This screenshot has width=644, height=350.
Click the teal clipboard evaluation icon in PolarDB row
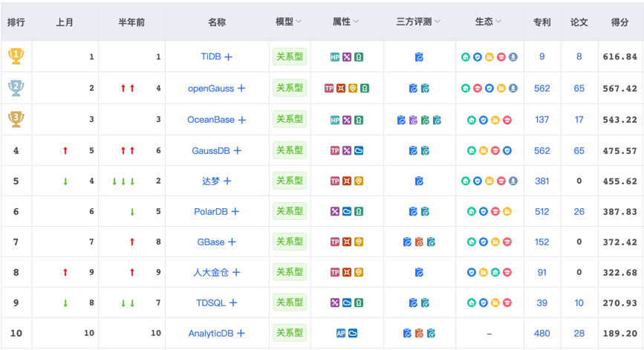click(x=425, y=212)
